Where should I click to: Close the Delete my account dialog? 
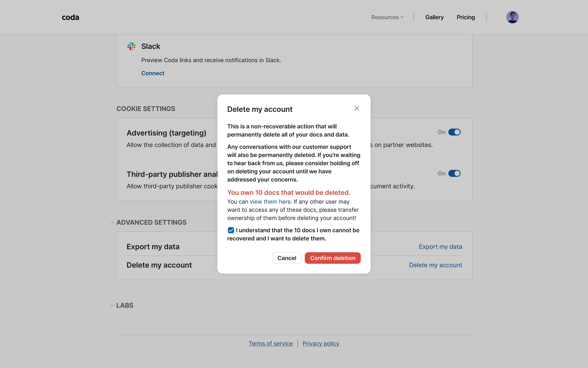click(x=356, y=109)
